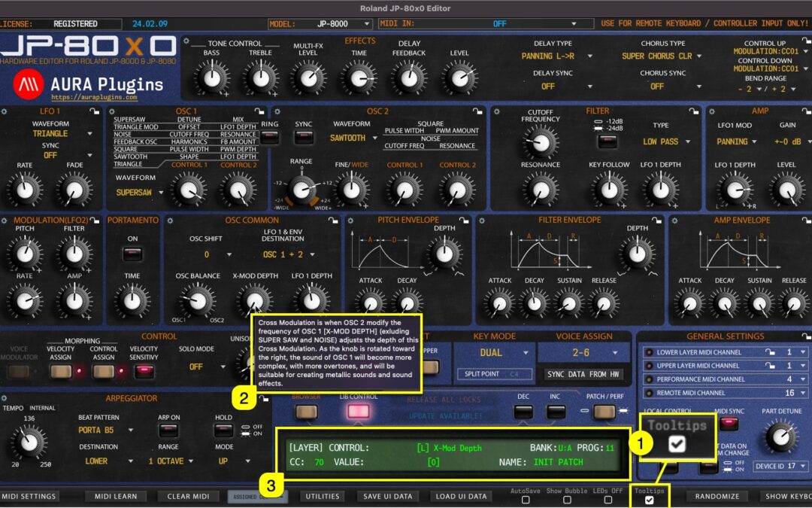Open the patch BROWSER
The height and width of the screenshot is (508, 812).
[x=305, y=412]
